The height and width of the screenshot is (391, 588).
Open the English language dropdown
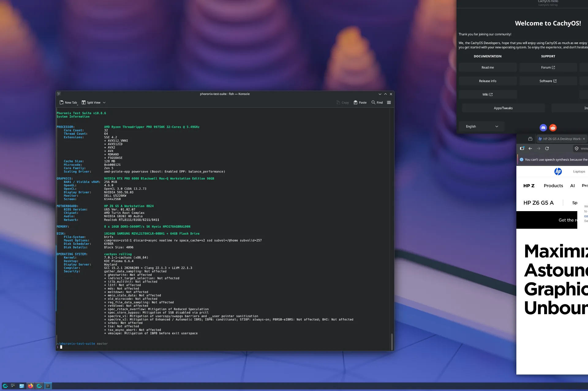481,126
